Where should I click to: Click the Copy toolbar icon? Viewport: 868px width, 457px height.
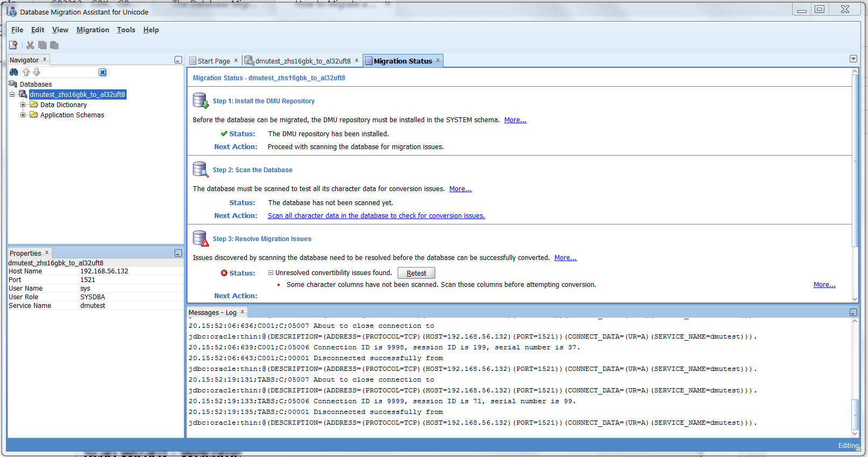click(42, 45)
